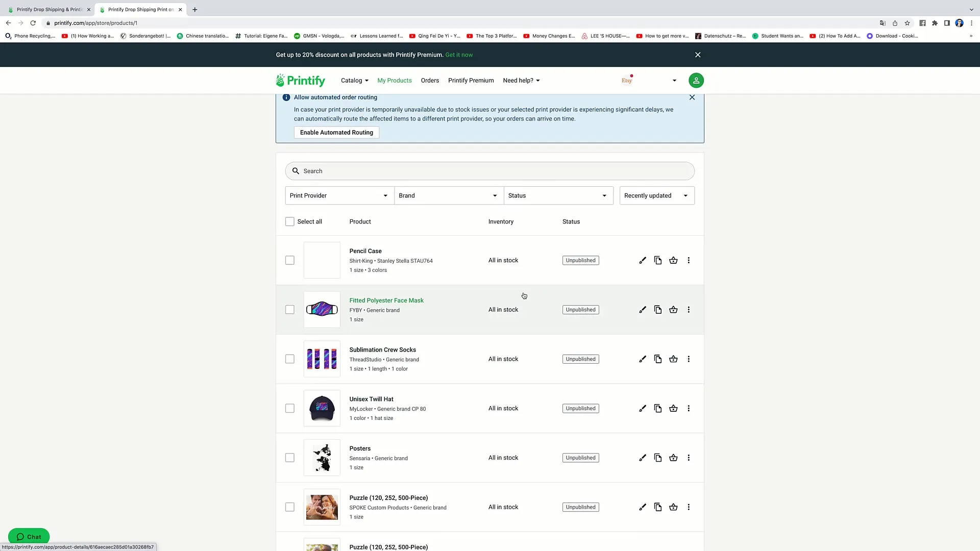This screenshot has width=980, height=551.
Task: Reload the page in browser
Action: coord(33,23)
